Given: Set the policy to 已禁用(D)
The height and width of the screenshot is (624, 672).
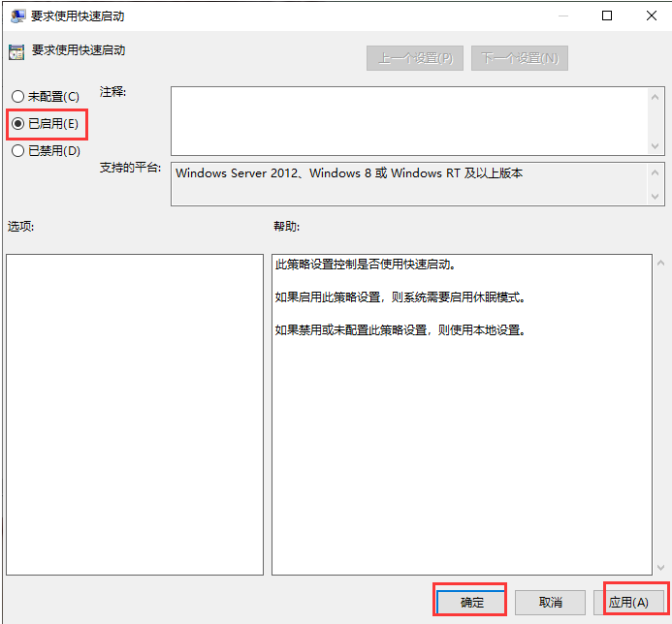Looking at the screenshot, I should coord(17,151).
